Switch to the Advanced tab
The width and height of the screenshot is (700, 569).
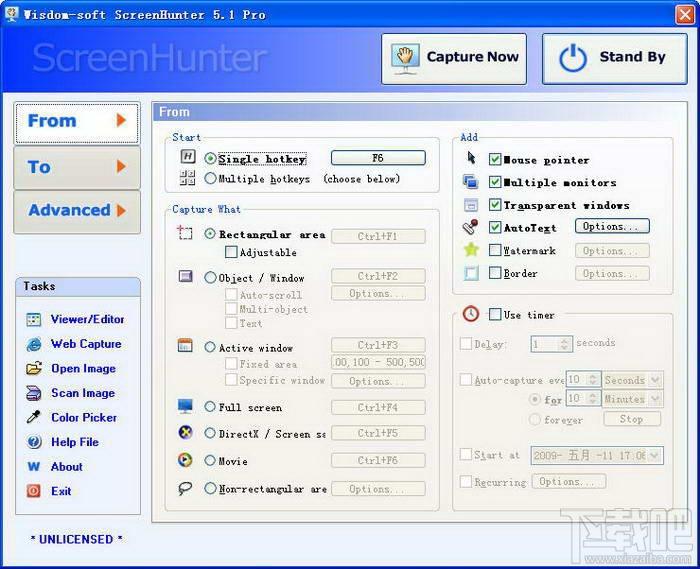coord(77,211)
